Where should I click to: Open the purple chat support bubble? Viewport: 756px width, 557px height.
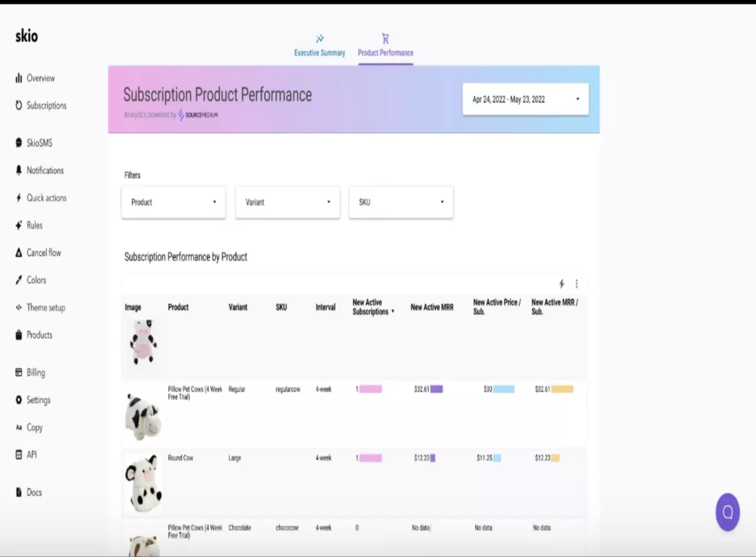coord(727,512)
